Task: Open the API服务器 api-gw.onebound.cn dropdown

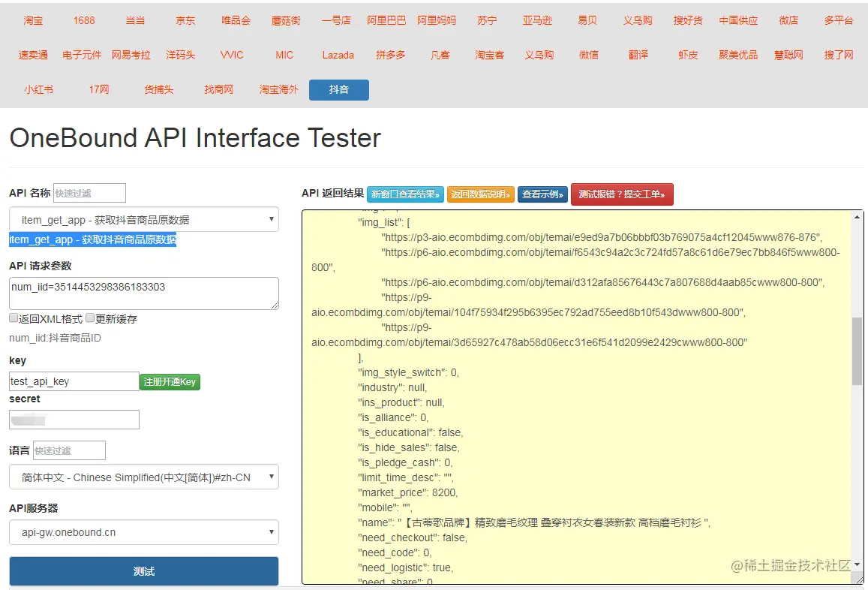Action: pyautogui.click(x=144, y=532)
